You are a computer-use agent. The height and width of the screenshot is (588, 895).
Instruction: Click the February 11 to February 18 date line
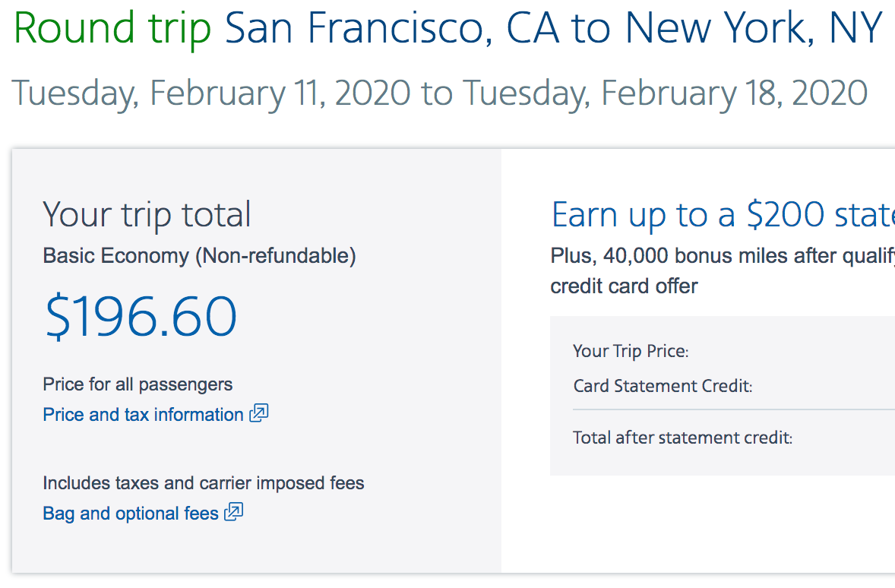(439, 93)
